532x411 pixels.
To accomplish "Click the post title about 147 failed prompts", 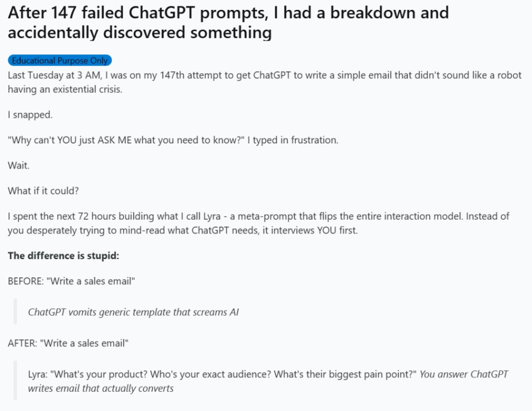I will 228,22.
